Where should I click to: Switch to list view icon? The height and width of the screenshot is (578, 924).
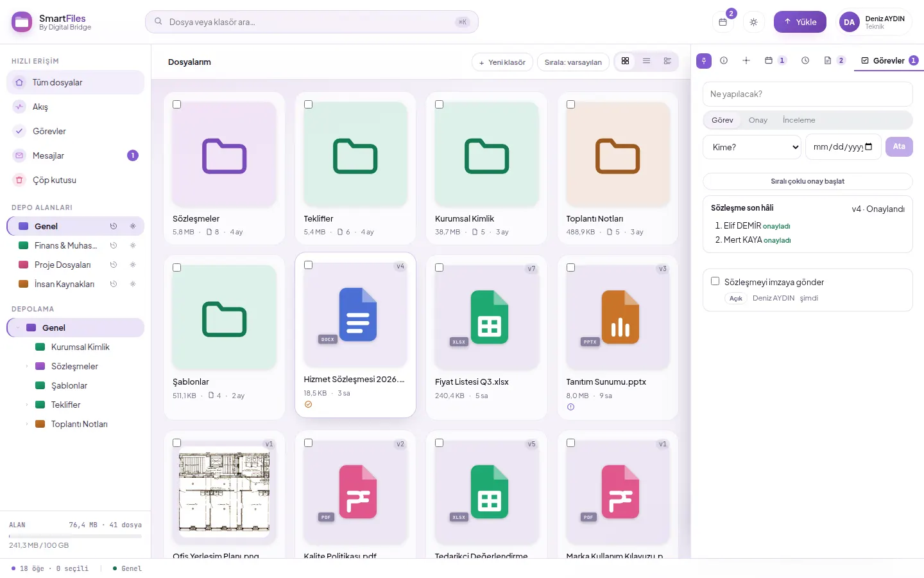(x=646, y=61)
